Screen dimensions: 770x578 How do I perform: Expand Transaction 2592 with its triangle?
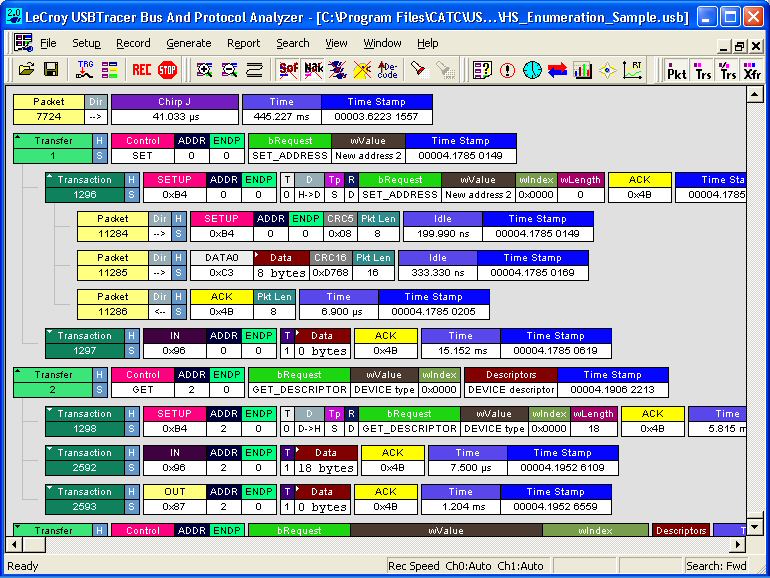(50, 449)
